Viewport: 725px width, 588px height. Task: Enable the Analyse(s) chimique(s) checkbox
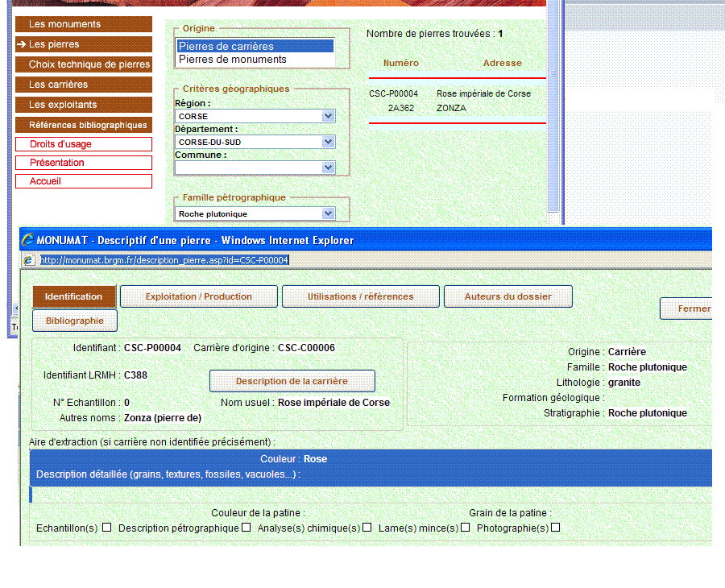367,528
